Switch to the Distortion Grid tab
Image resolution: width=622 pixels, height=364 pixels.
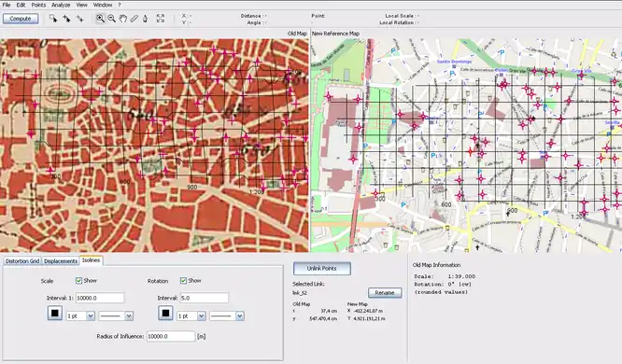[22, 261]
